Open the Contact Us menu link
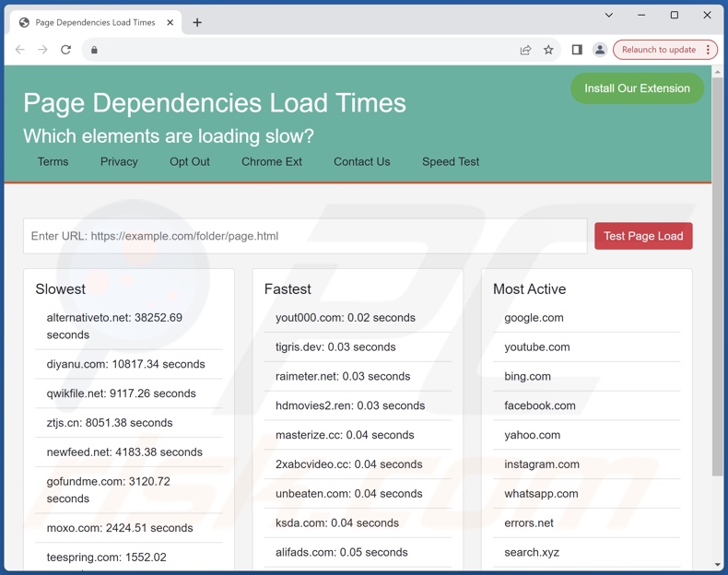Screen dimensions: 728x575 tap(361, 161)
